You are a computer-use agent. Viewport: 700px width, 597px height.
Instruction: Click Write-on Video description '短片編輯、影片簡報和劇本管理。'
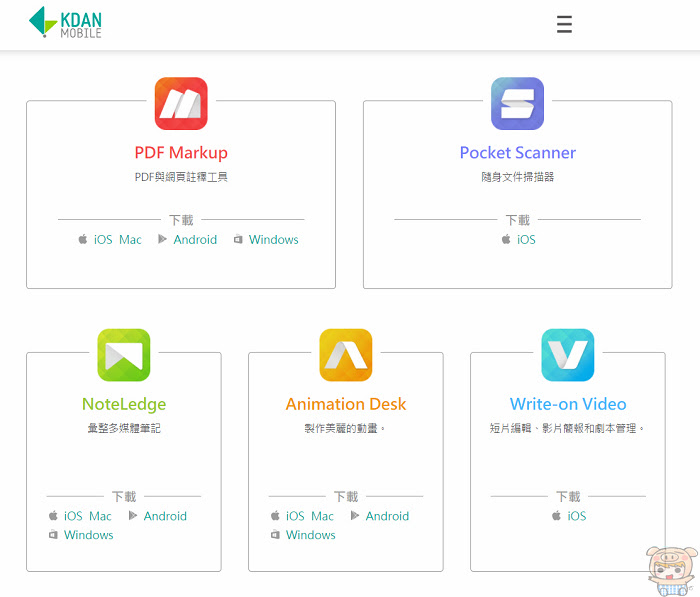[567, 429]
